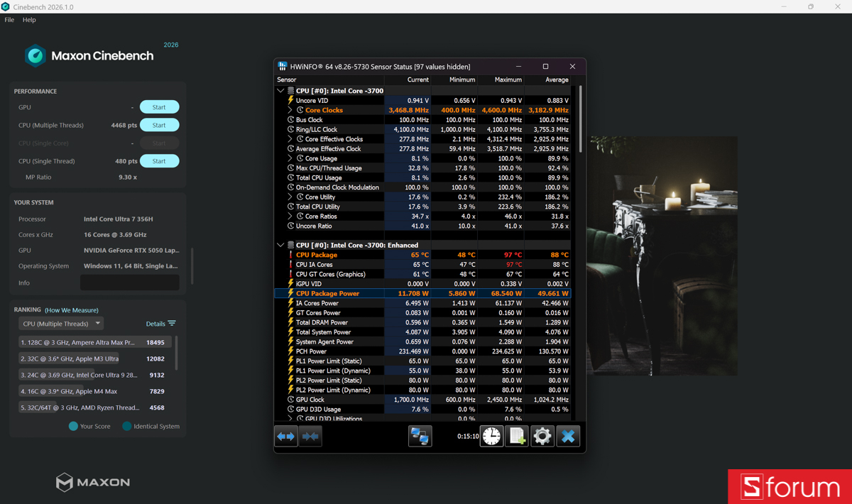The image size is (852, 504).
Task: Start logging with the document-plus icon
Action: (x=517, y=437)
